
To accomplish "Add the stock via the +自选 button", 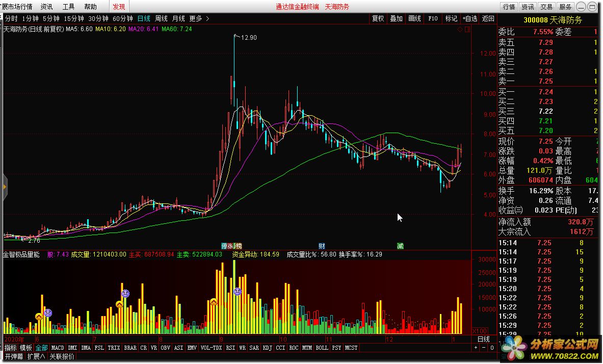I will point(470,18).
